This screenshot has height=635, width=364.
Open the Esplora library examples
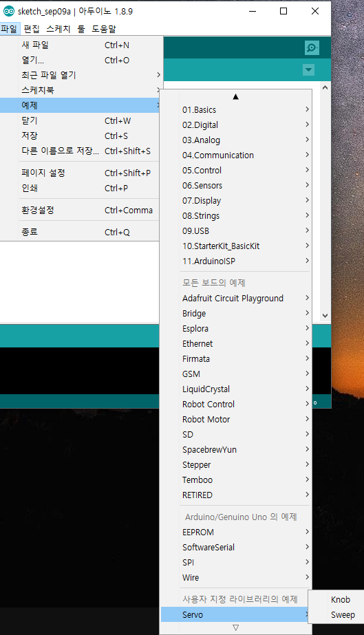[236, 328]
